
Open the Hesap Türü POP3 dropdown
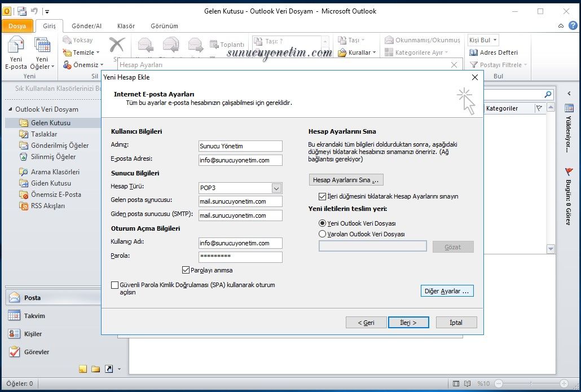click(276, 188)
